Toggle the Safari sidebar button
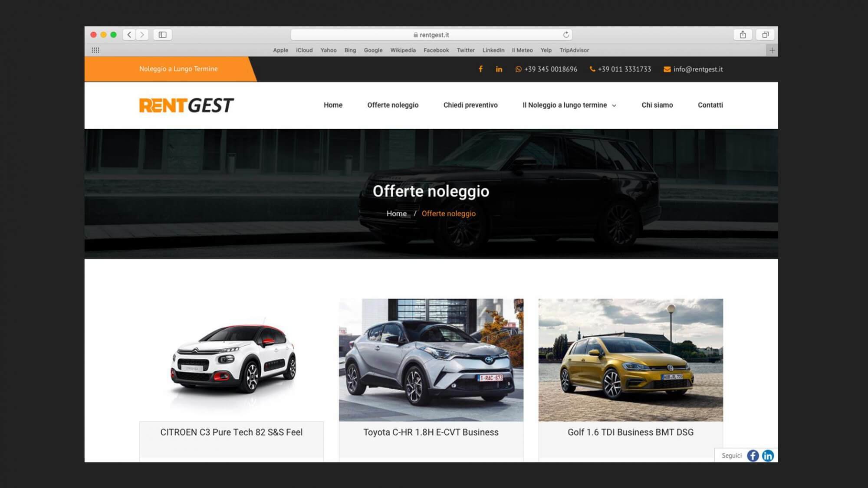The width and height of the screenshot is (868, 488). pyautogui.click(x=163, y=35)
